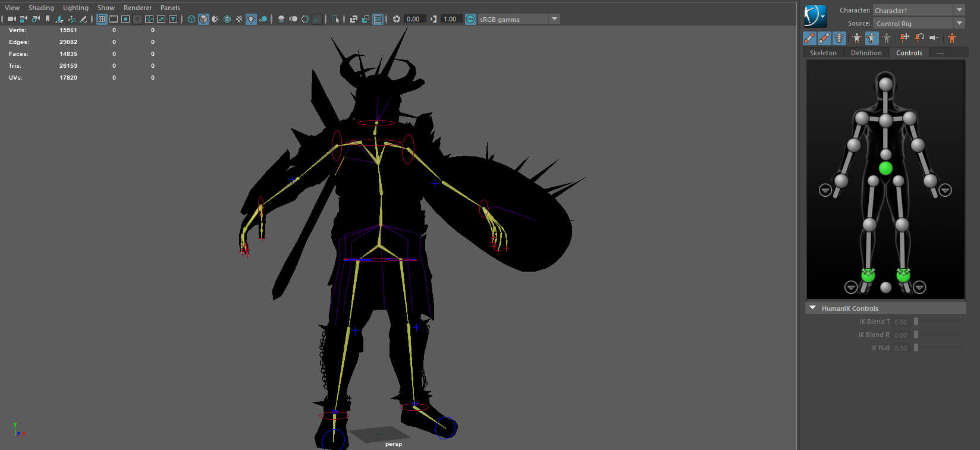Collapse the HumanIK Controls section
The image size is (980, 450).
pyautogui.click(x=812, y=308)
